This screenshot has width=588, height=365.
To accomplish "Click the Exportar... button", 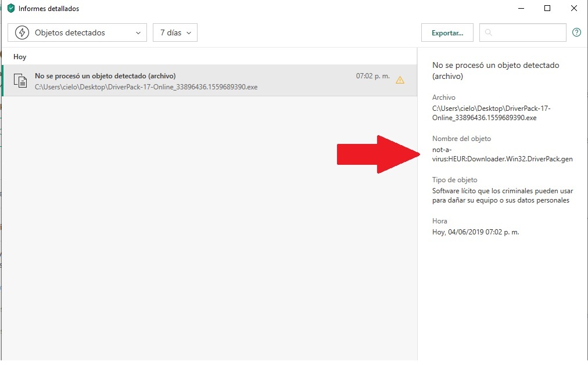I will coord(447,32).
